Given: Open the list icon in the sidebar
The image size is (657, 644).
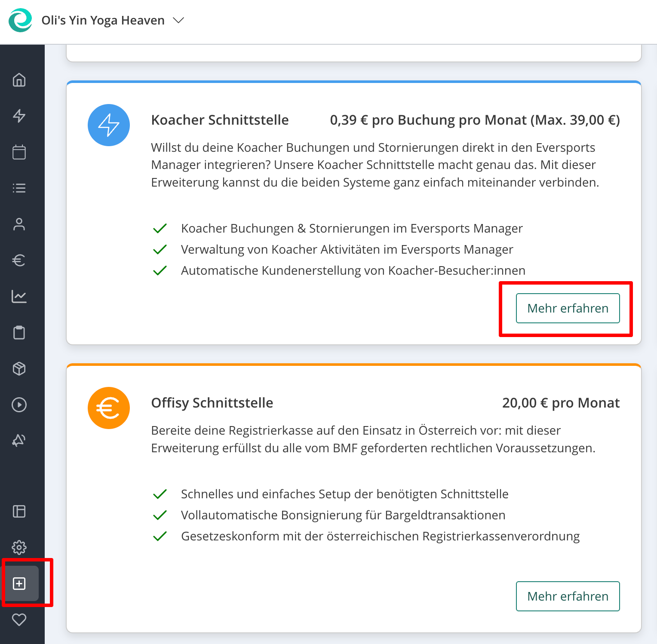Looking at the screenshot, I should (19, 188).
